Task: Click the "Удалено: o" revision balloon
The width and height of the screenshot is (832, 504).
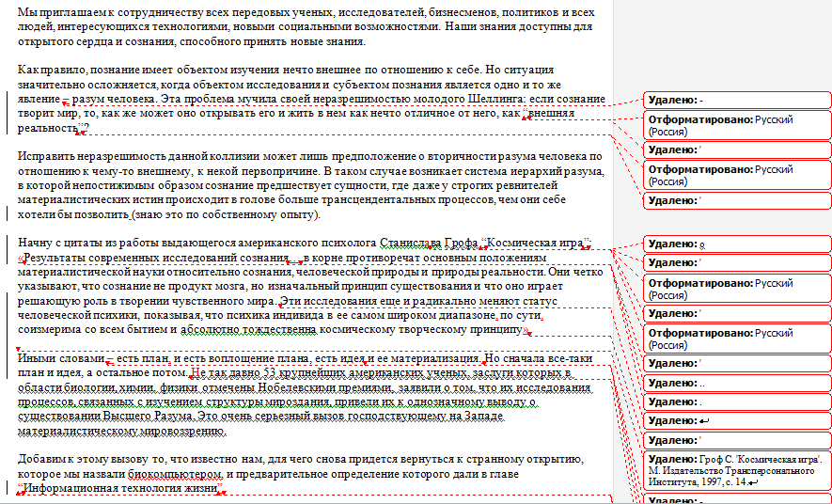Action: coord(737,244)
